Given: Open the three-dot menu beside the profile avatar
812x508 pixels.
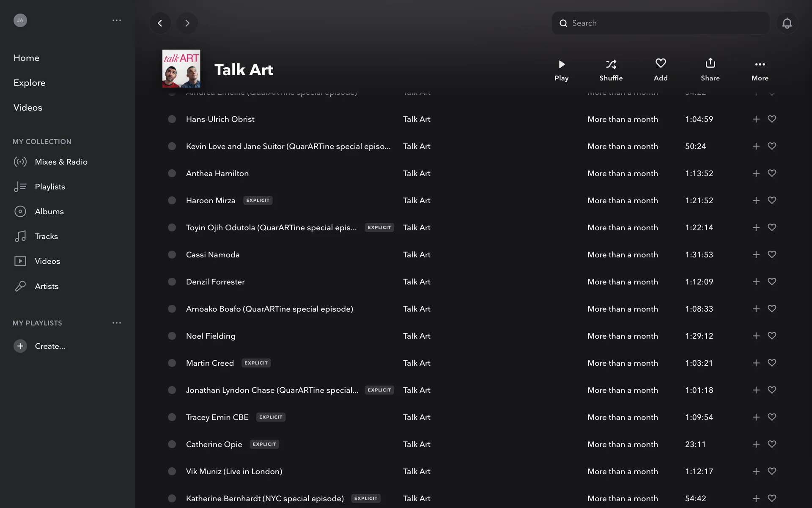Looking at the screenshot, I should (117, 20).
